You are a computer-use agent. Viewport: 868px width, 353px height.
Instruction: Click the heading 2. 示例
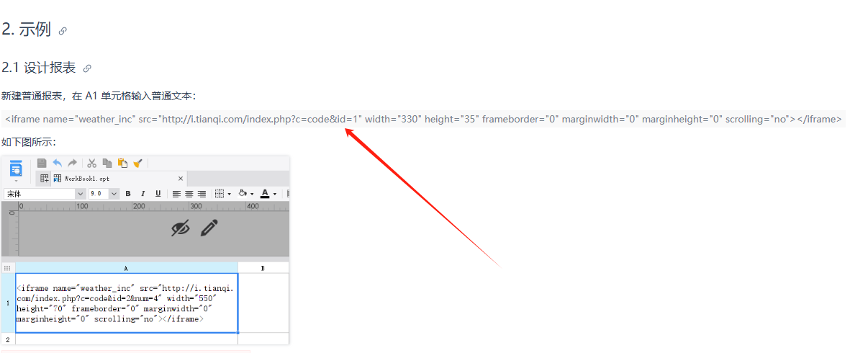27,30
